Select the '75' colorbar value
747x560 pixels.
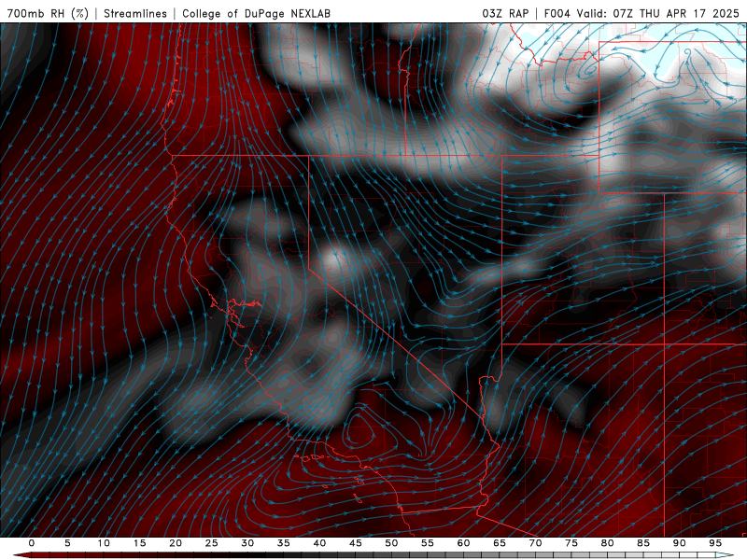coord(571,543)
